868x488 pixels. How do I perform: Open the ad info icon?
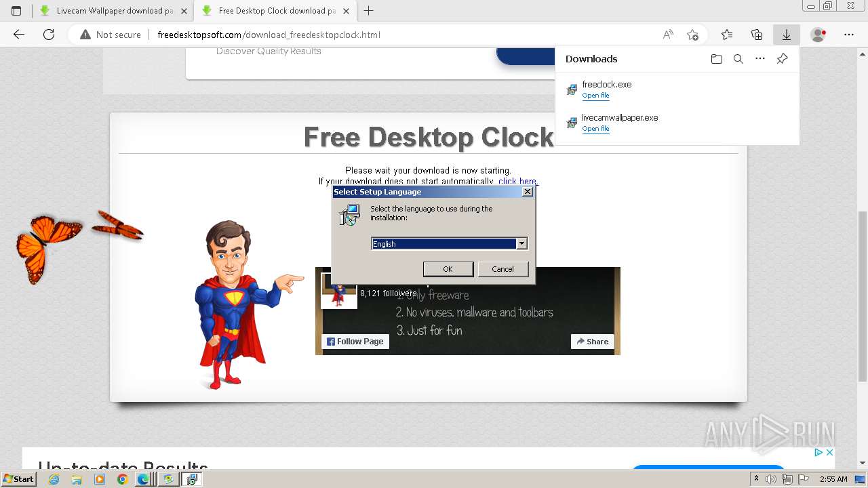(x=818, y=452)
